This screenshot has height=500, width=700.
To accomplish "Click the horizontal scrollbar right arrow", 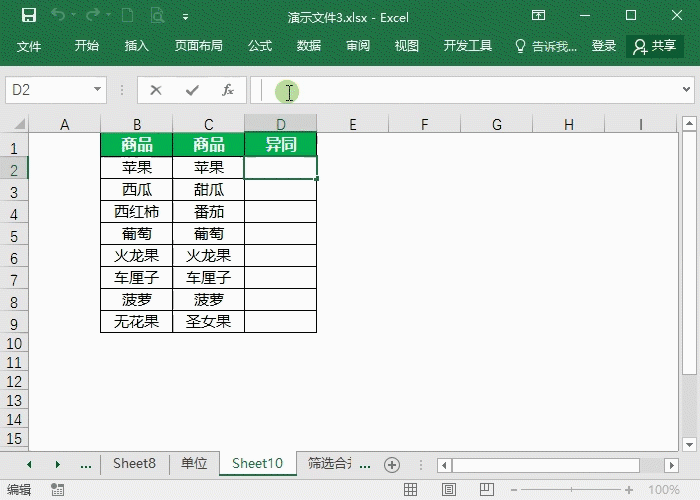I will click(671, 465).
